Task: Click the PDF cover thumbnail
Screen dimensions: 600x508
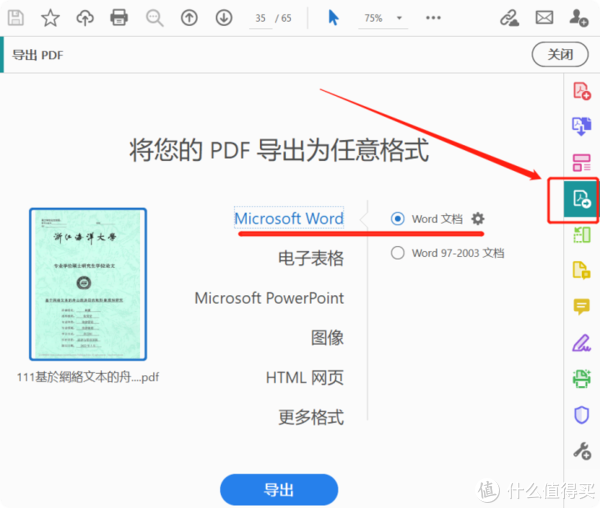Action: pos(88,284)
